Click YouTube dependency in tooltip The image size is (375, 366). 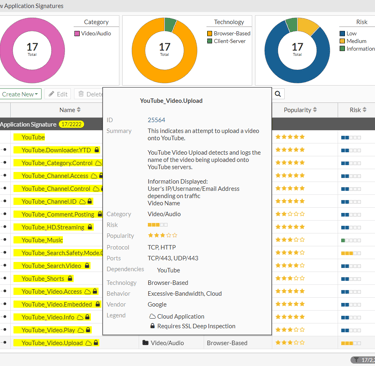point(169,270)
